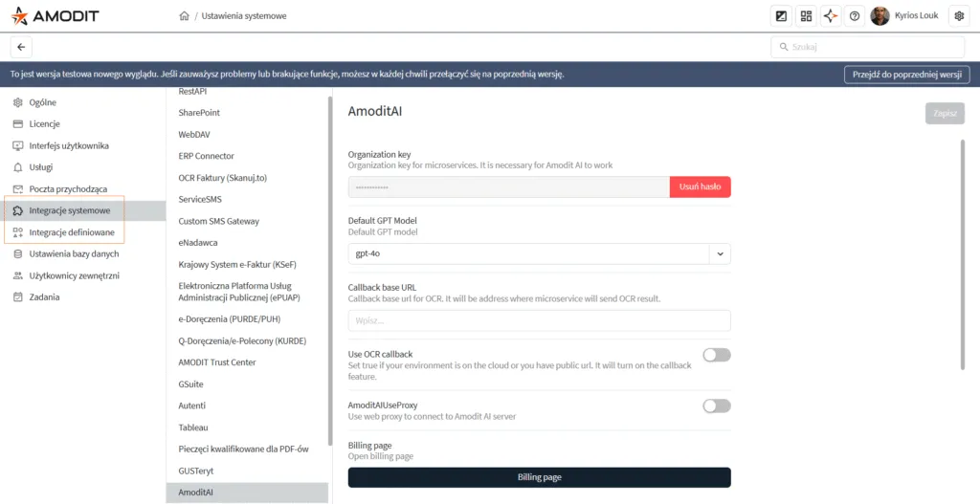Click the Szukaj search field
Viewport: 980px width, 504px height.
[x=868, y=47]
